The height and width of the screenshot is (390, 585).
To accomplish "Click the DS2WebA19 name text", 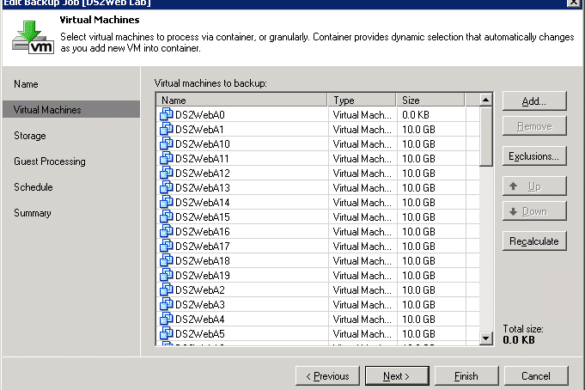I will coord(203,275).
